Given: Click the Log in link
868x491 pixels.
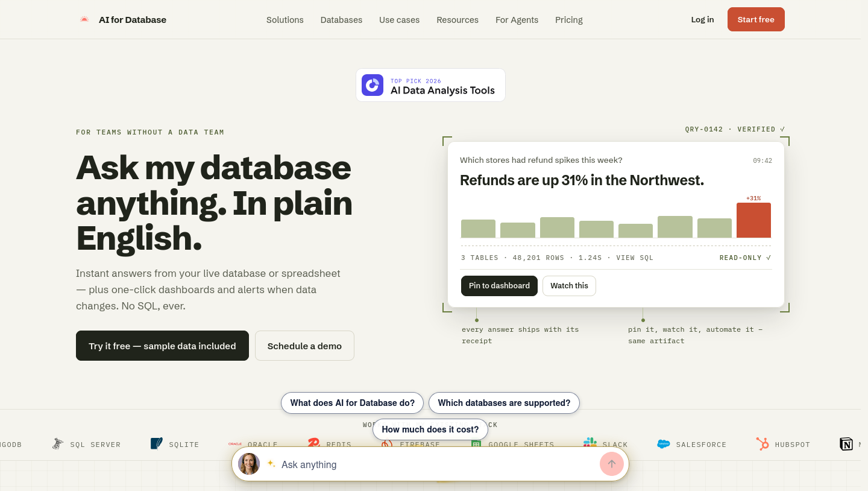Looking at the screenshot, I should (x=702, y=19).
